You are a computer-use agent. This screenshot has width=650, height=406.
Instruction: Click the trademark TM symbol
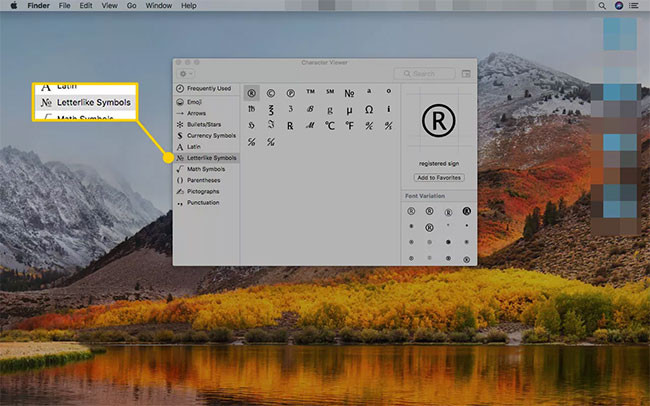pyautogui.click(x=310, y=92)
